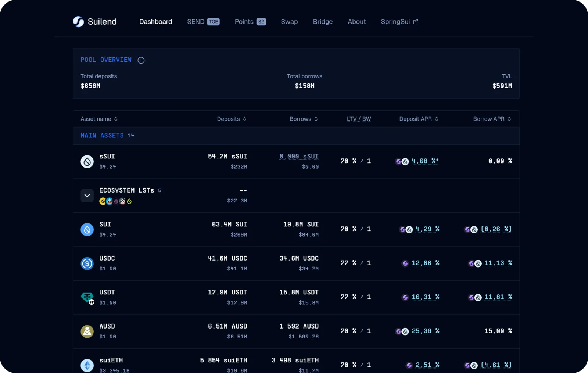Screen dimensions: 588x373
Task: Sort table by Deposit APR
Action: 419,119
